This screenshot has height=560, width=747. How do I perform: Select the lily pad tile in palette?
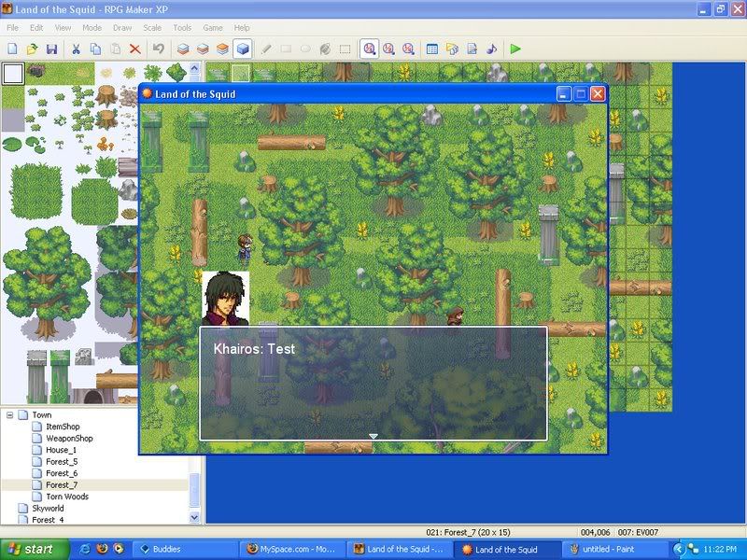(12, 145)
